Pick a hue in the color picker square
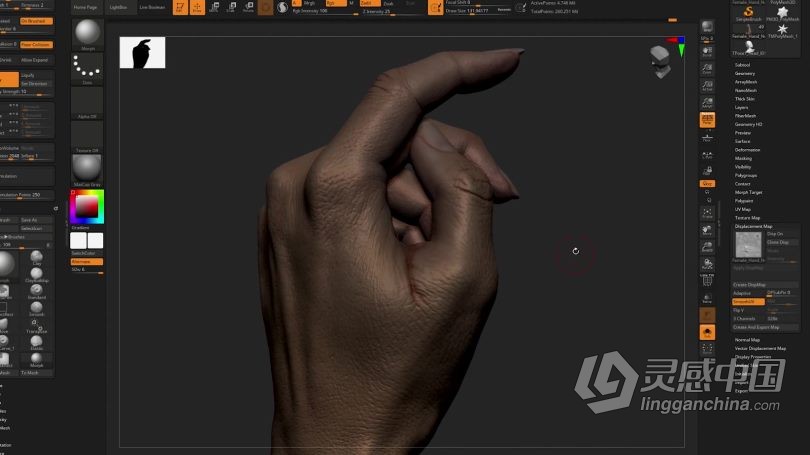This screenshot has height=455, width=810. pyautogui.click(x=87, y=207)
